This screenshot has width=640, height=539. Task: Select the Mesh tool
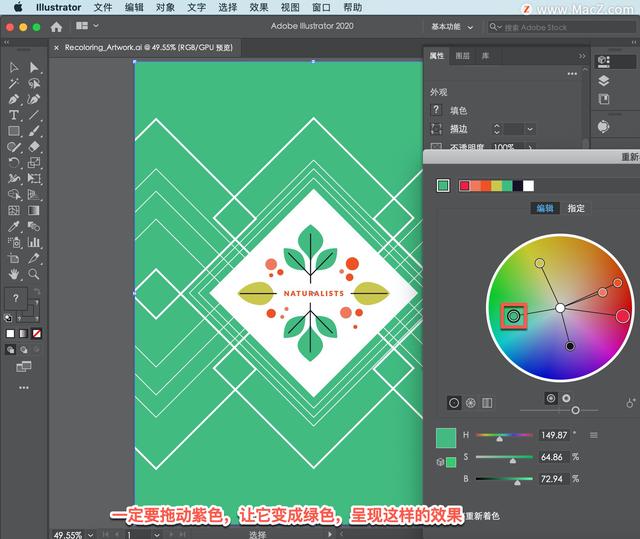(x=13, y=211)
